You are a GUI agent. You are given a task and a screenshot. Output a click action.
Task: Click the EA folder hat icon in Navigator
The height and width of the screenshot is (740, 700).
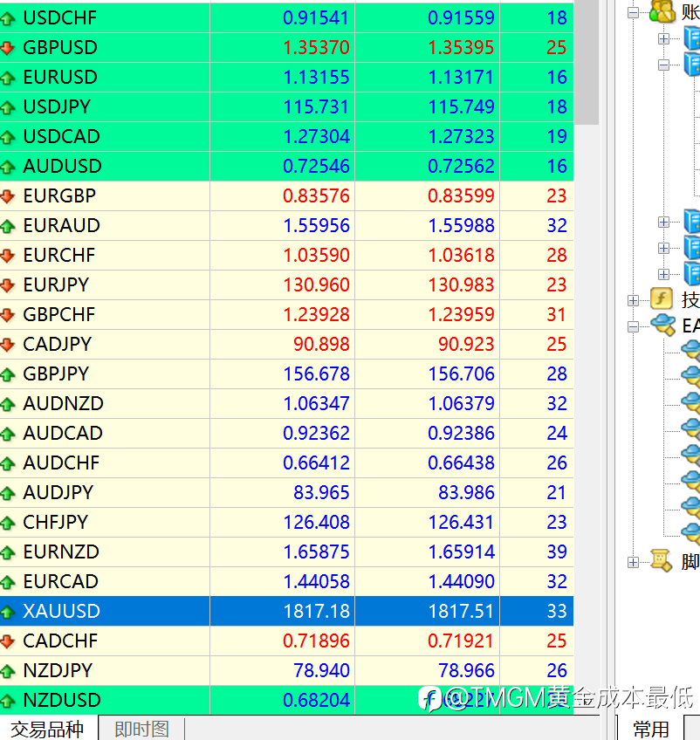(x=662, y=325)
